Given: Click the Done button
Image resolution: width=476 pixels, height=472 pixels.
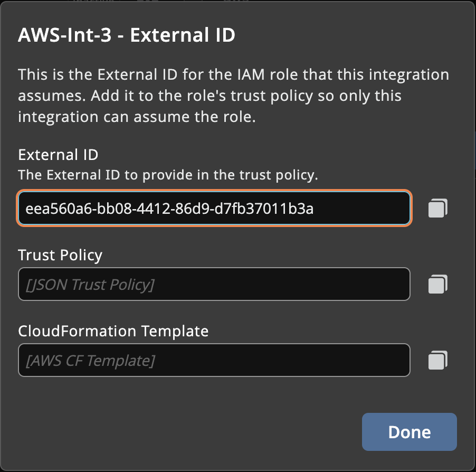Looking at the screenshot, I should 409,431.
